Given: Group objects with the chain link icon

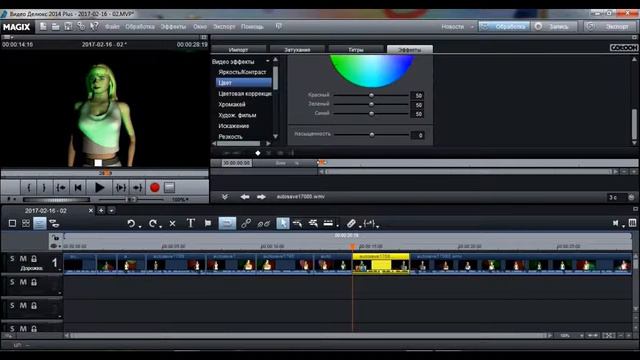Looking at the screenshot, I should pyautogui.click(x=246, y=223).
